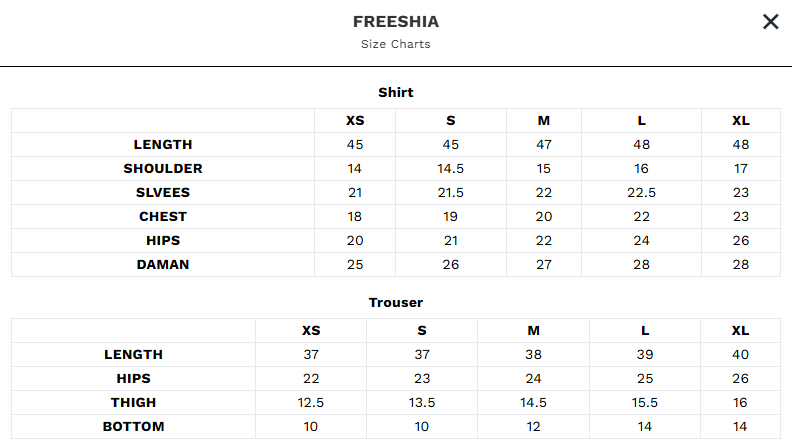Select the Trouser table heading
This screenshot has height=447, width=792.
(396, 302)
